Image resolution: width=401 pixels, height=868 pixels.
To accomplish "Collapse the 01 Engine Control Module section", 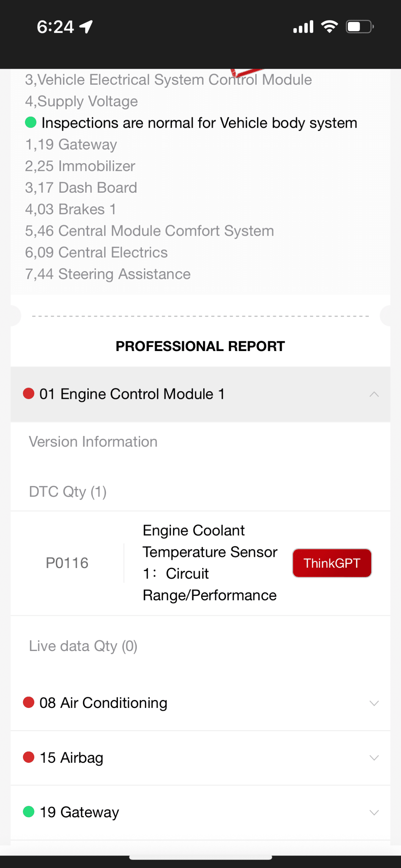I will [374, 394].
